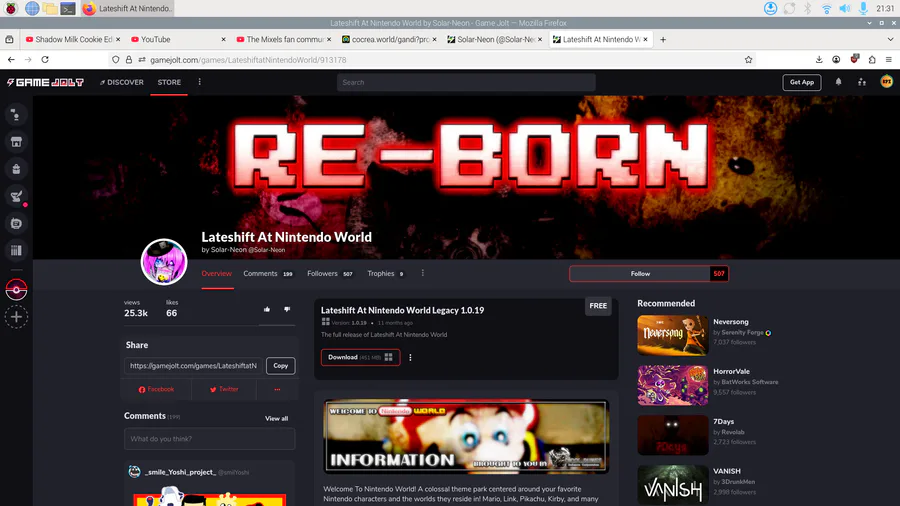The width and height of the screenshot is (900, 506).
Task: Open the _smile_Yoshi_project_ commenter profile
Action: (x=180, y=472)
